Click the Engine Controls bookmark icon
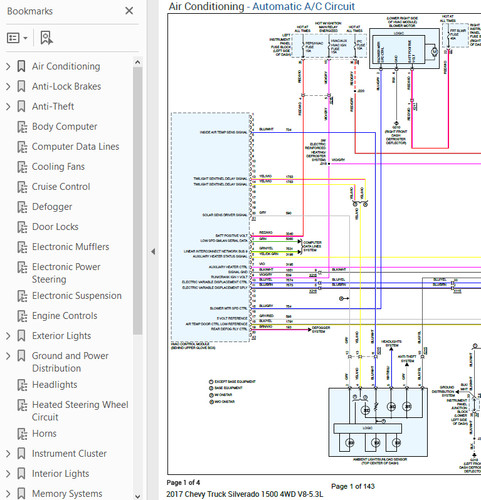Screen dimensions: 481x500 (22, 316)
